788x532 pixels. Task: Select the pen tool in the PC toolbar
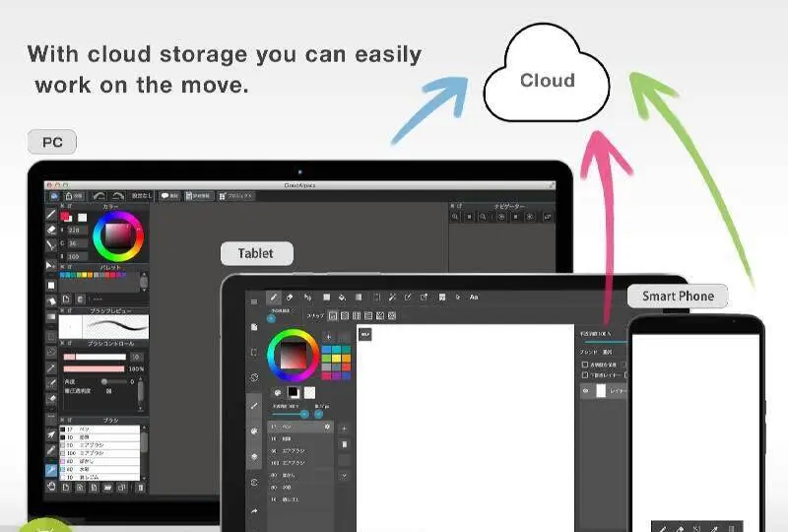(x=51, y=215)
